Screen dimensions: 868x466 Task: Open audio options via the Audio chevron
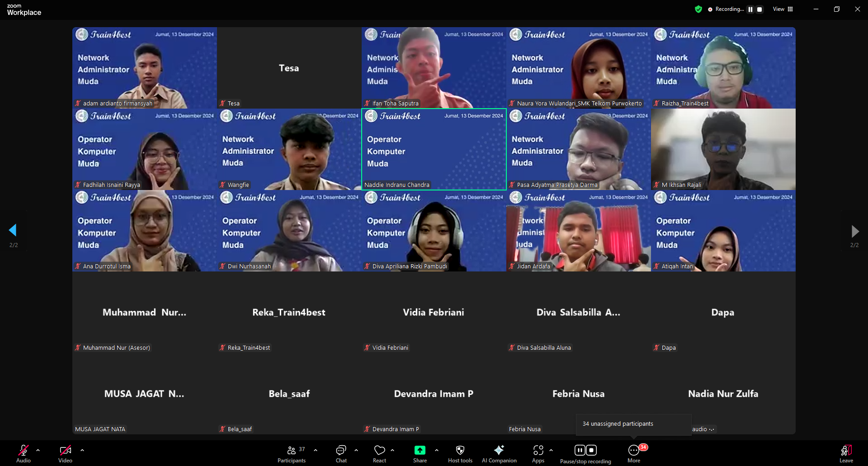tap(38, 450)
